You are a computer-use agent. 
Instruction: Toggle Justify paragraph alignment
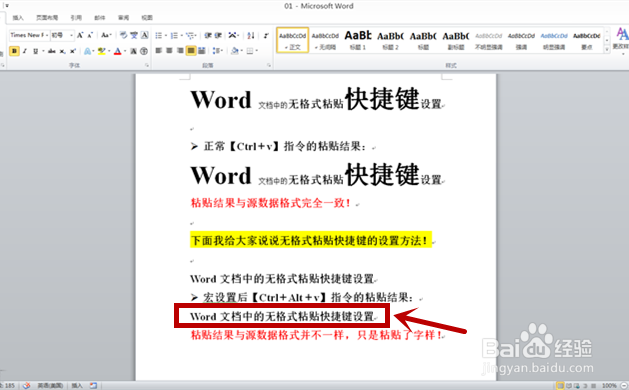pos(191,51)
